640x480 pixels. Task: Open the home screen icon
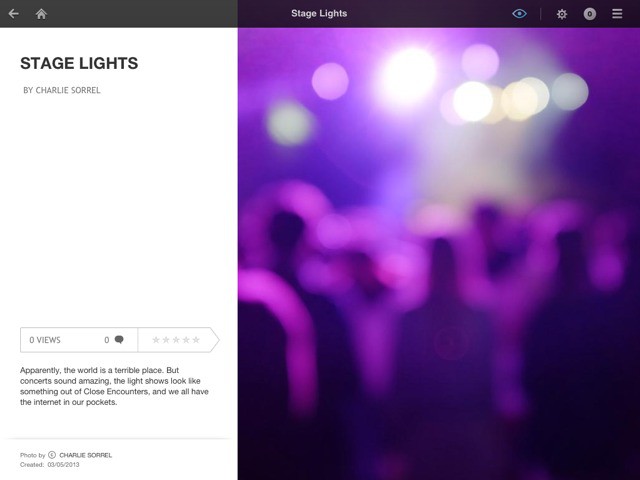tap(41, 14)
